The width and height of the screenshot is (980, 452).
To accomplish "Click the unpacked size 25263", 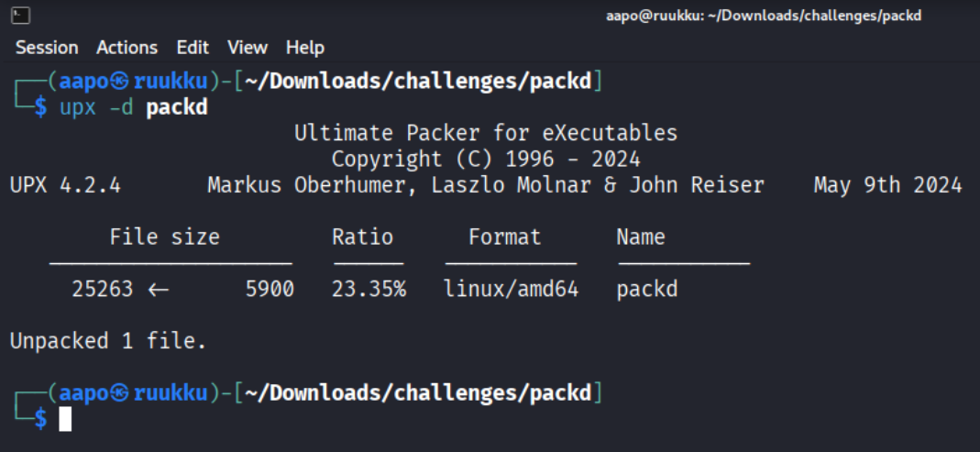I will tap(102, 289).
